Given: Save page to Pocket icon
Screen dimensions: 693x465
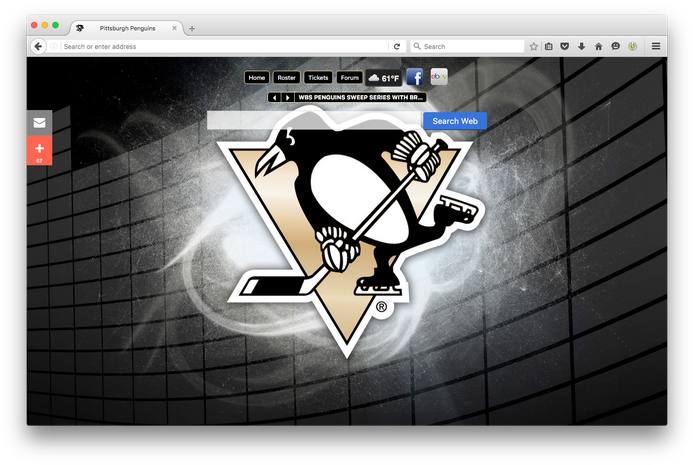Looking at the screenshot, I should click(x=564, y=46).
